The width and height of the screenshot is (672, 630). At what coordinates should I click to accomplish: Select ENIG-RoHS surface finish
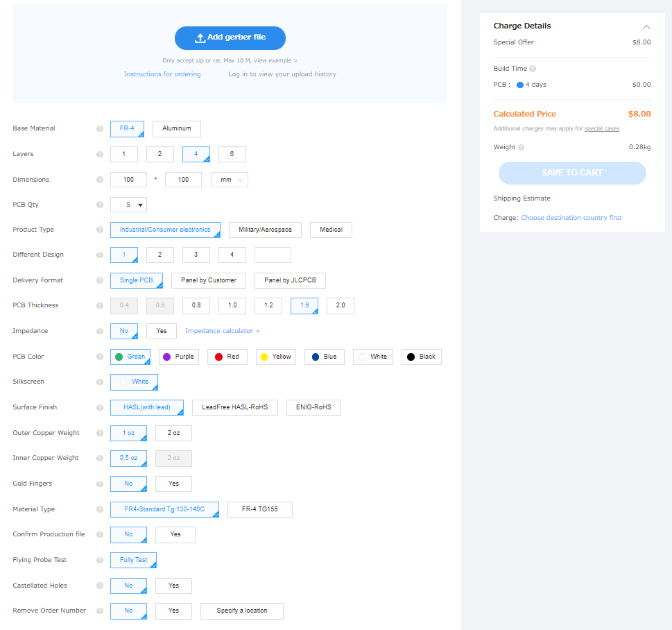coord(313,407)
